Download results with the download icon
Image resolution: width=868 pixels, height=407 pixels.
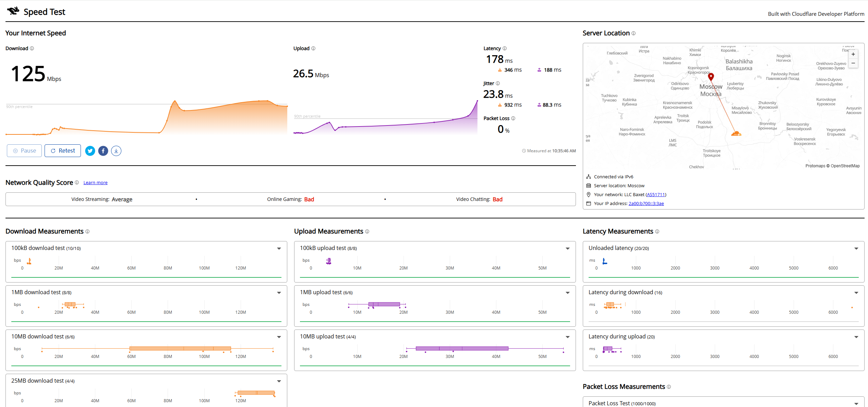[116, 151]
